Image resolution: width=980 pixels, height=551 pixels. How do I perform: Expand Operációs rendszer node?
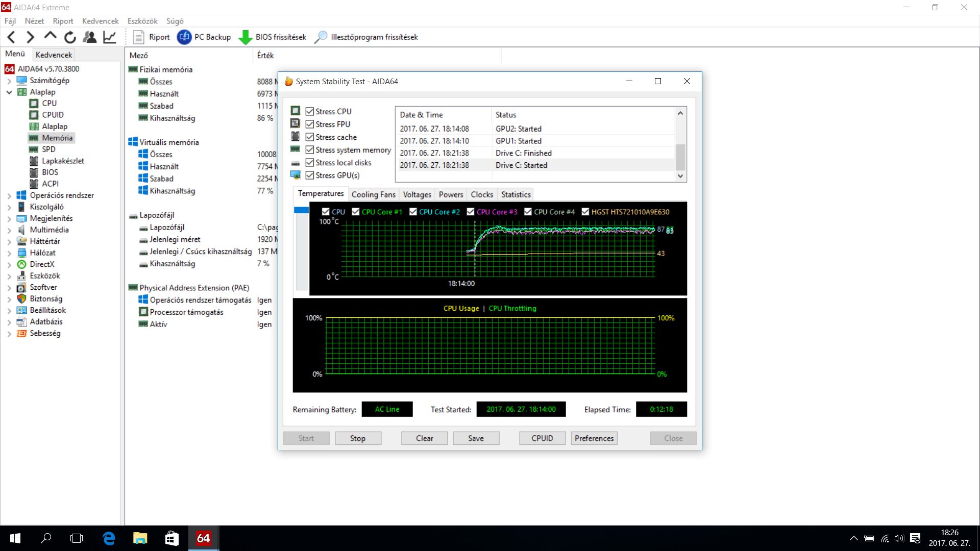(9, 195)
